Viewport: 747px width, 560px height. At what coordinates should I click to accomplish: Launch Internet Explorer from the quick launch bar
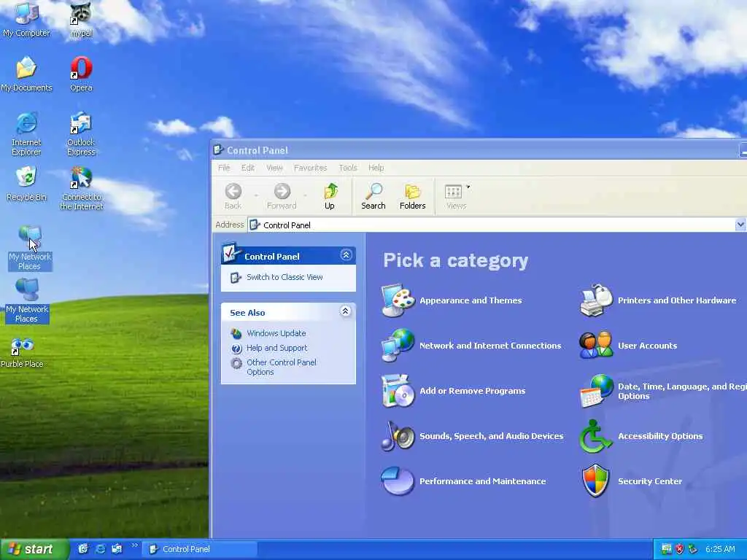[x=100, y=549]
